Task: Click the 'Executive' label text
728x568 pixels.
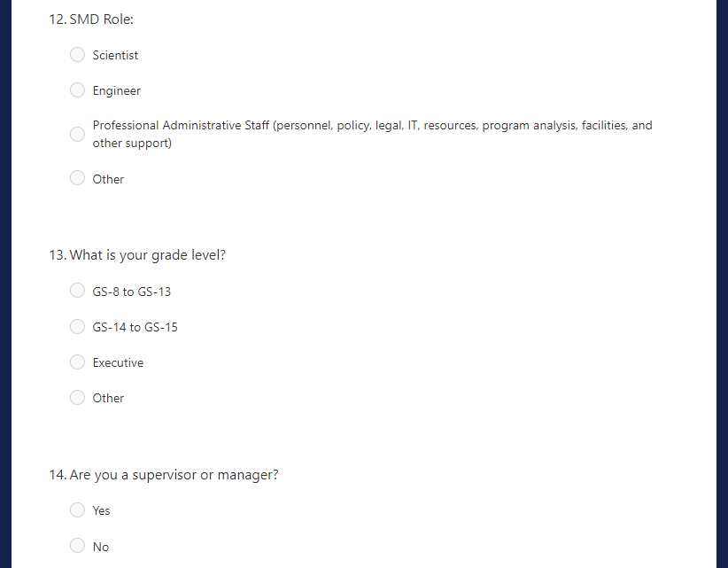Action: tap(118, 362)
